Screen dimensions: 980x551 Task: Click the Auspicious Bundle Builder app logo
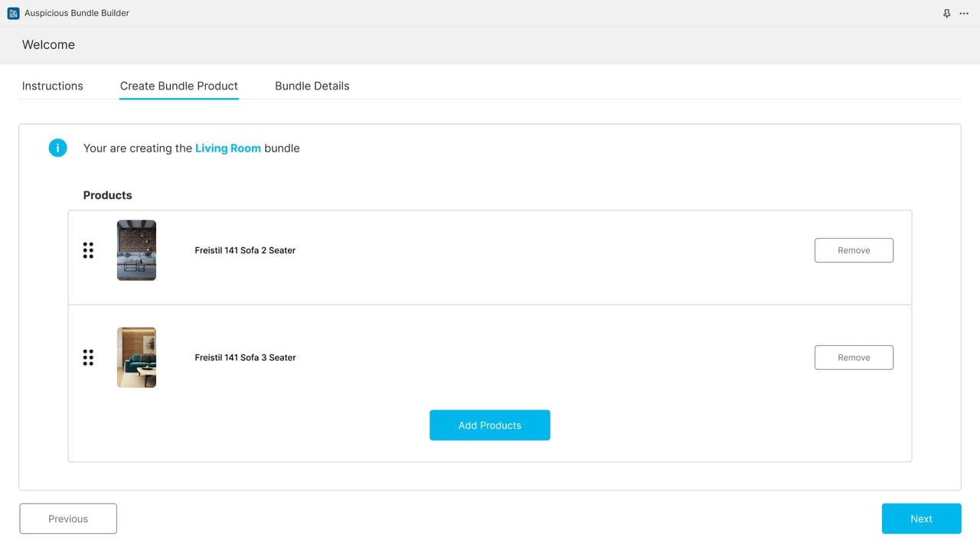pyautogui.click(x=13, y=13)
